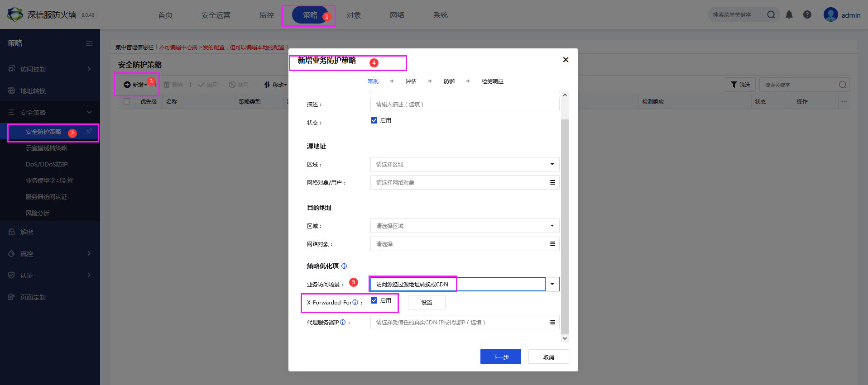Switch to the 监控 top menu
This screenshot has height=385, width=868.
(x=267, y=15)
